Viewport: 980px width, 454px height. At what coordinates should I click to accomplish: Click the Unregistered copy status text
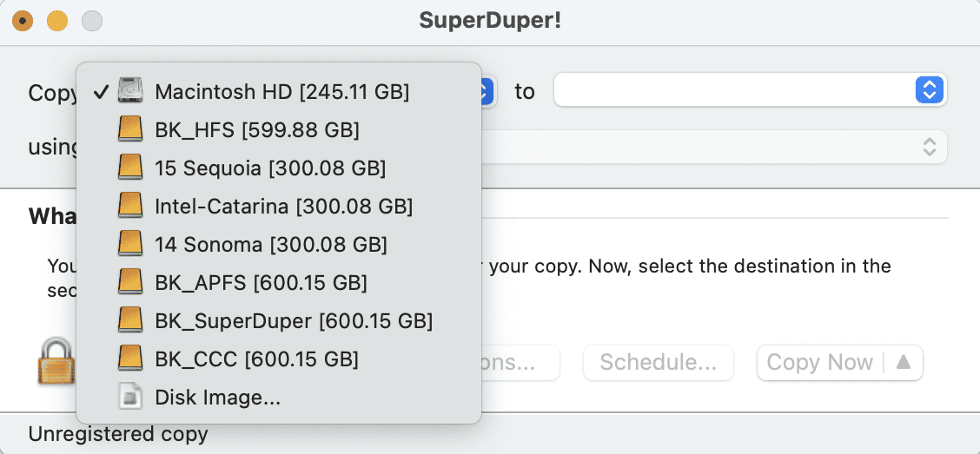coord(118,433)
